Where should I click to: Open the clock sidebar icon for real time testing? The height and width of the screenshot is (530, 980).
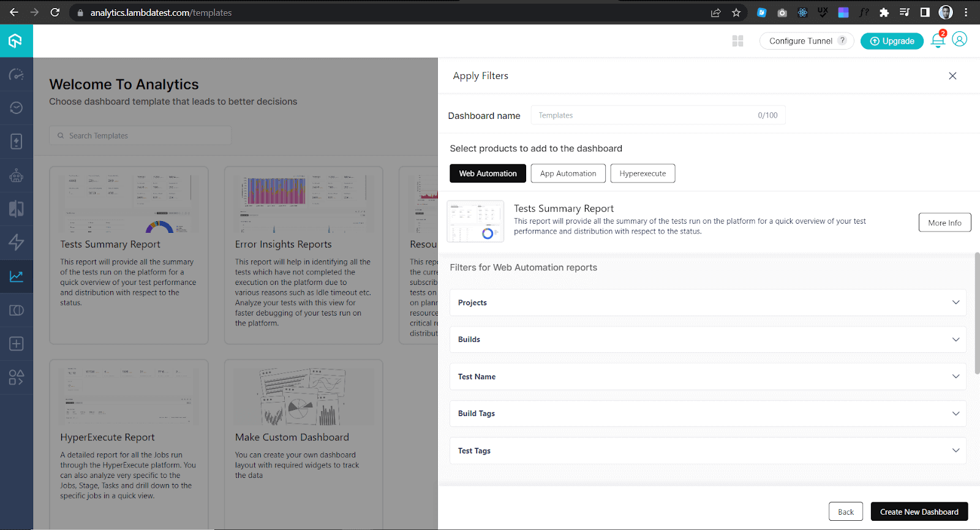coord(17,108)
